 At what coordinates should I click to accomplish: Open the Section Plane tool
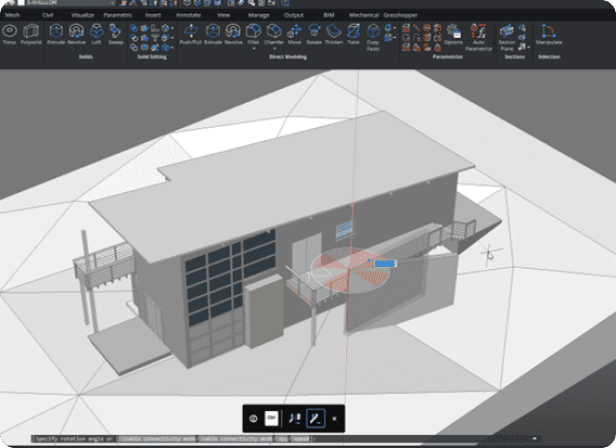pos(507,36)
